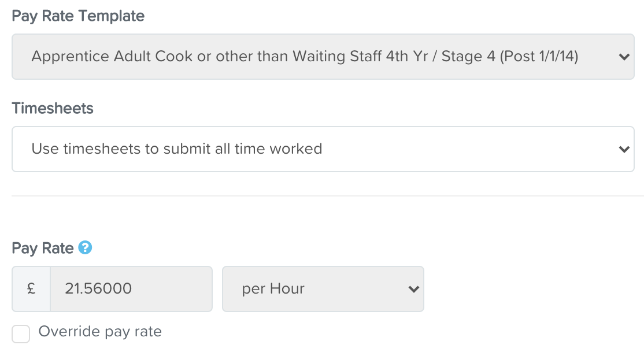Expand the Pay Rate Template dropdown

pos(323,57)
